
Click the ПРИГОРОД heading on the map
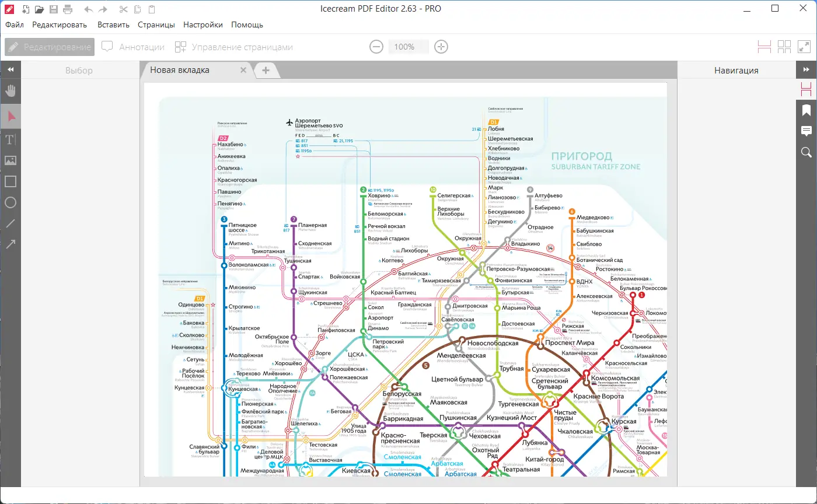pos(582,156)
